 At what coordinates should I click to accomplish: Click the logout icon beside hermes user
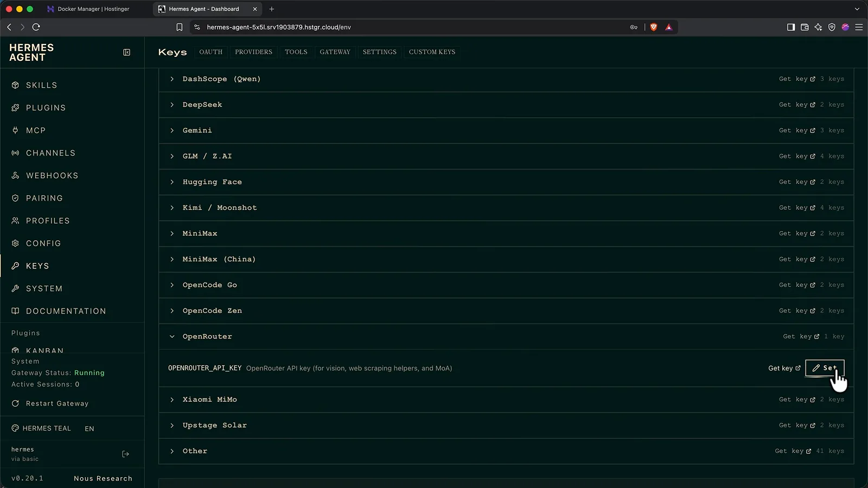click(x=126, y=454)
